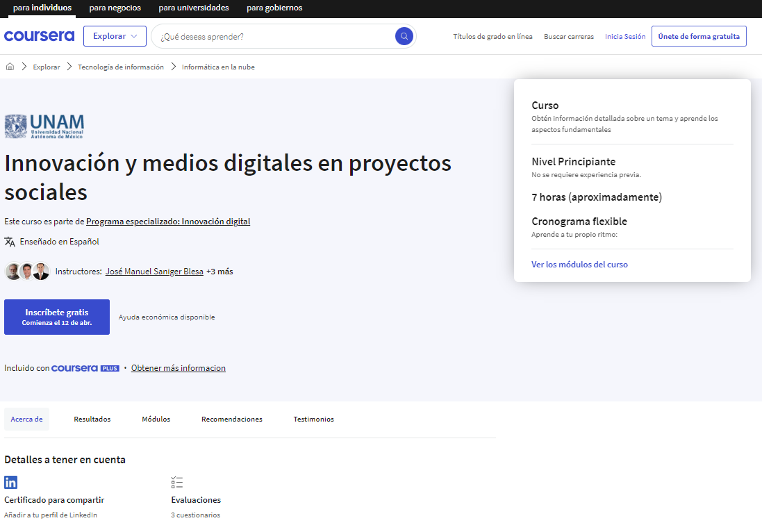Switch to the 'Acerca de' tab
The image size is (762, 532).
[x=26, y=419]
